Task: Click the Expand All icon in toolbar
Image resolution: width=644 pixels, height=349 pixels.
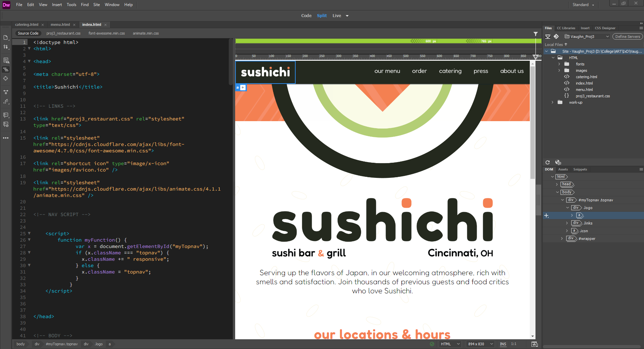Action: pos(6,92)
